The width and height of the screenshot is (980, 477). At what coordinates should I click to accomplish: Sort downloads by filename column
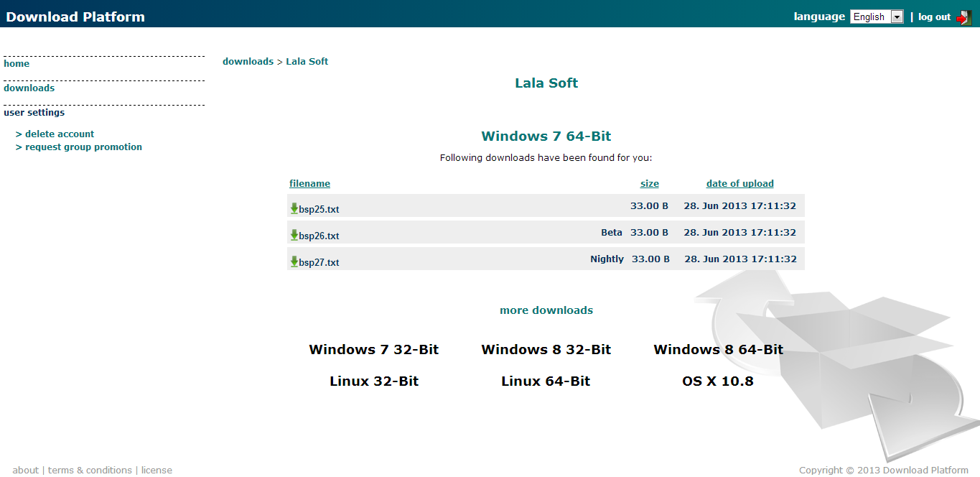309,183
